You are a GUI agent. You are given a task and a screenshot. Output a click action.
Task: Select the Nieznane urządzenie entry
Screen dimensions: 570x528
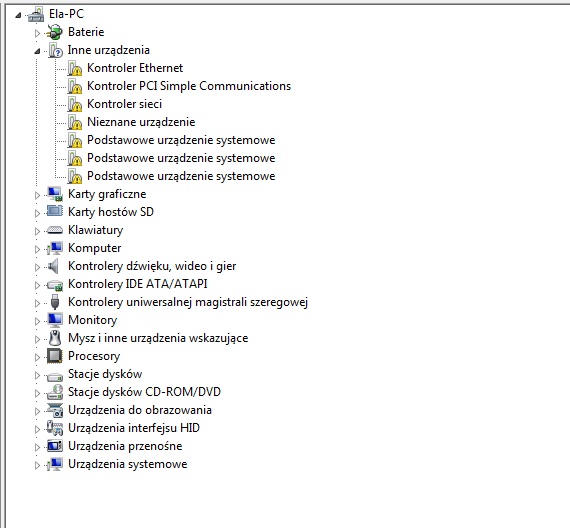141,122
